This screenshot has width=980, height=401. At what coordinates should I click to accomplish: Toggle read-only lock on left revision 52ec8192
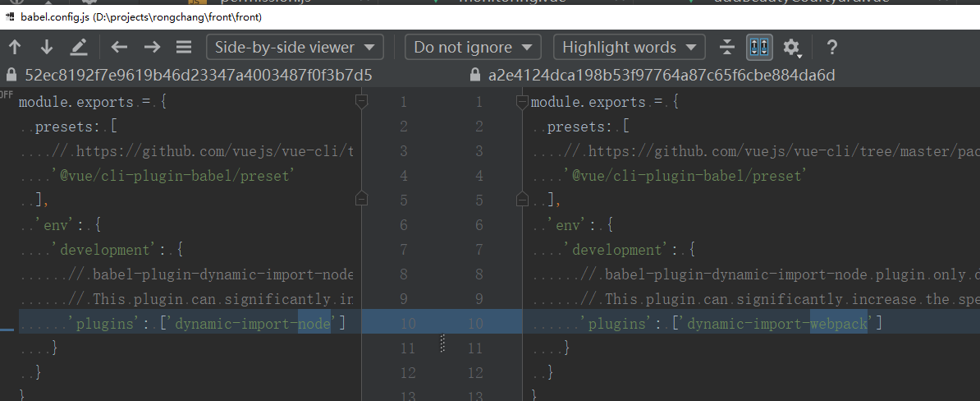tap(11, 75)
